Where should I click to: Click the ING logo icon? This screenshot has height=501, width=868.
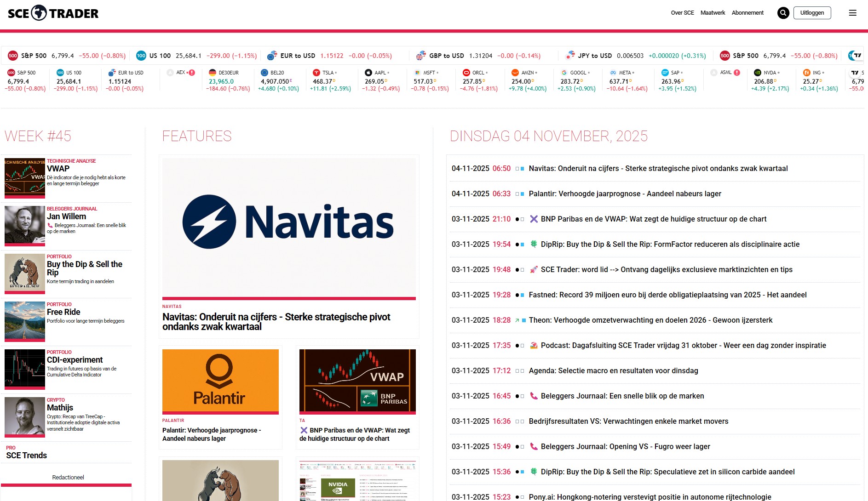coord(807,73)
